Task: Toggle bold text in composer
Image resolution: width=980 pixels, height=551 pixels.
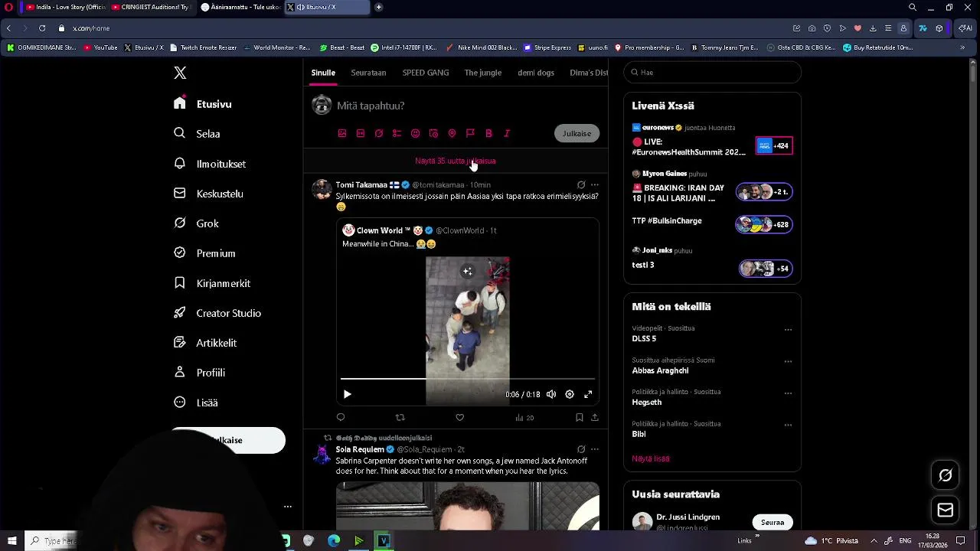Action: tap(488, 133)
